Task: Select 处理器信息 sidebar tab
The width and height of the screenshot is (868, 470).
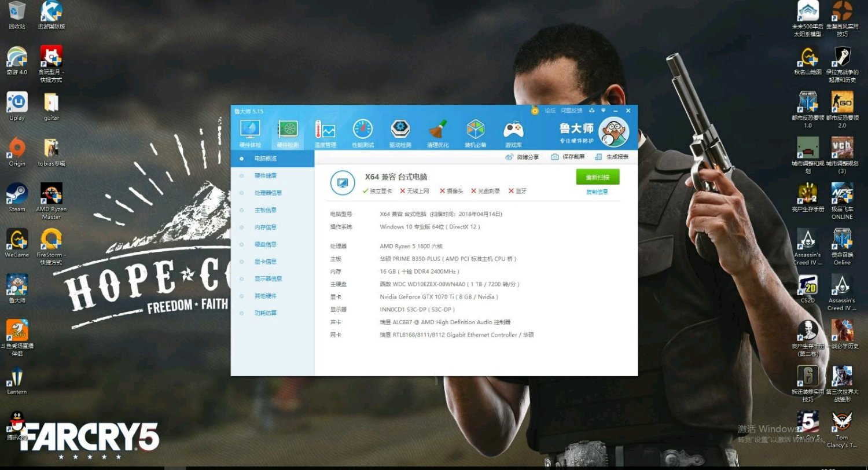Action: coord(273,193)
